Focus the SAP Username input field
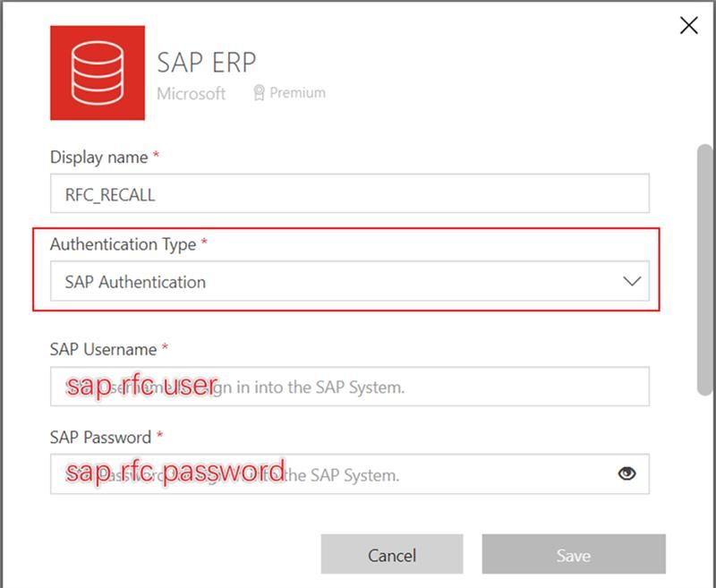 tap(350, 387)
